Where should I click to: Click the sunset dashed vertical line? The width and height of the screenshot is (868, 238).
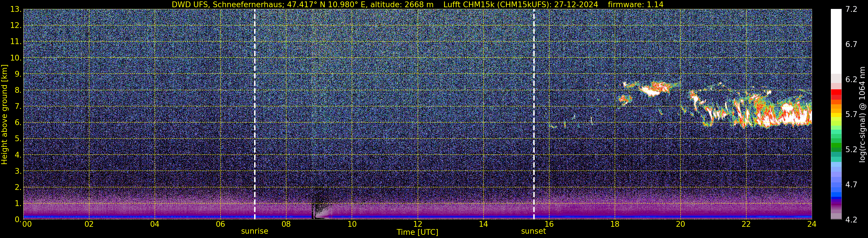click(534, 114)
